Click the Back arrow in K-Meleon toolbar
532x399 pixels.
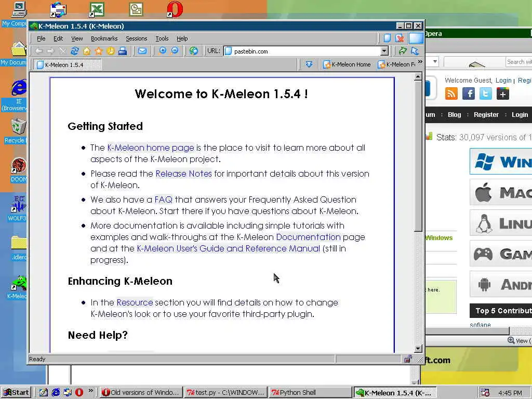(x=39, y=51)
